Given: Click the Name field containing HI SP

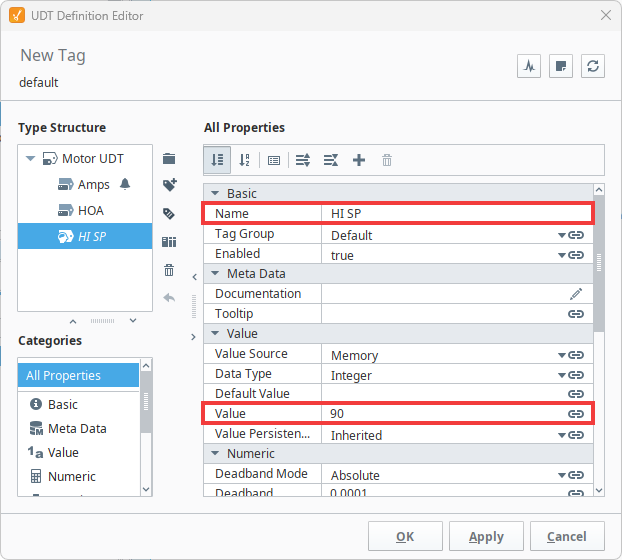Looking at the screenshot, I should tap(457, 214).
